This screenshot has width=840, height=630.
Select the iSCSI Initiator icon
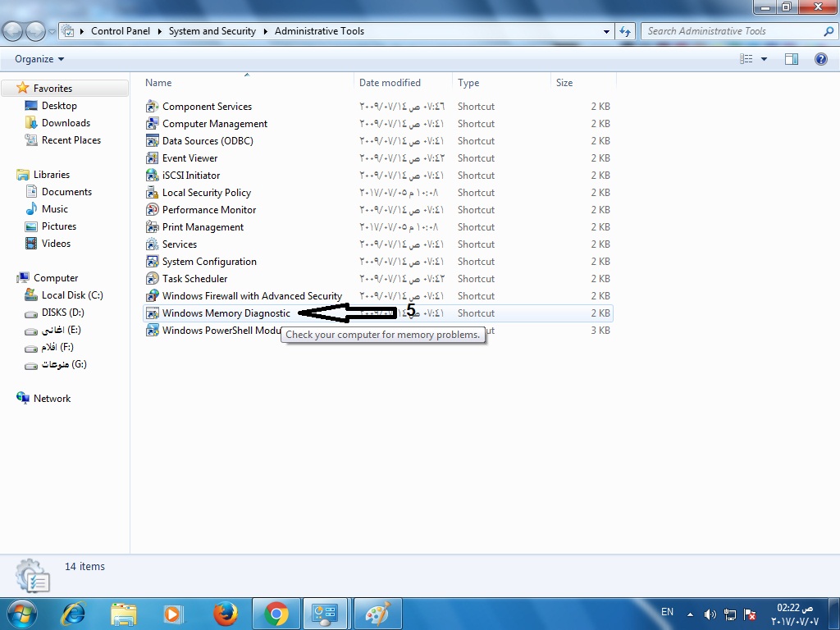pyautogui.click(x=152, y=176)
